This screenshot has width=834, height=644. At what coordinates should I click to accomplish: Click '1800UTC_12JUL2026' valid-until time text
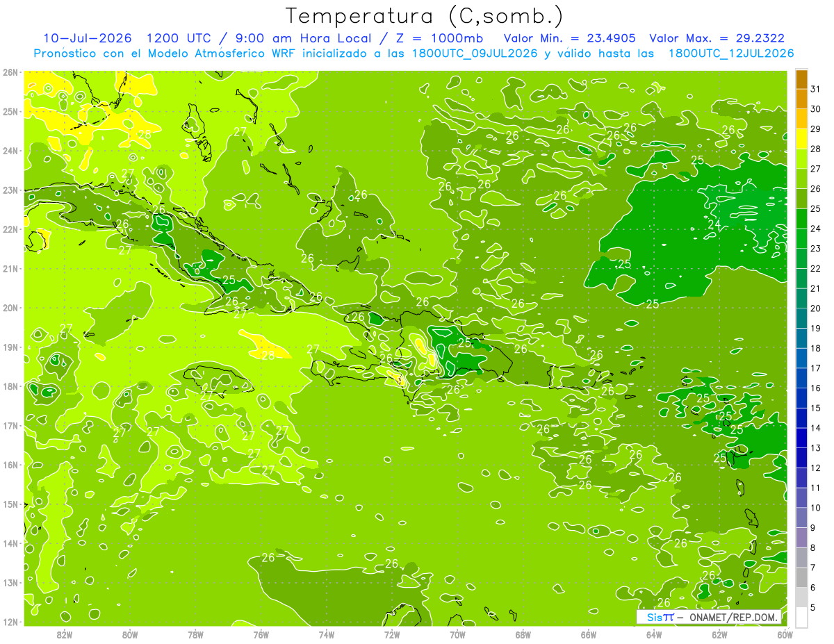point(731,53)
